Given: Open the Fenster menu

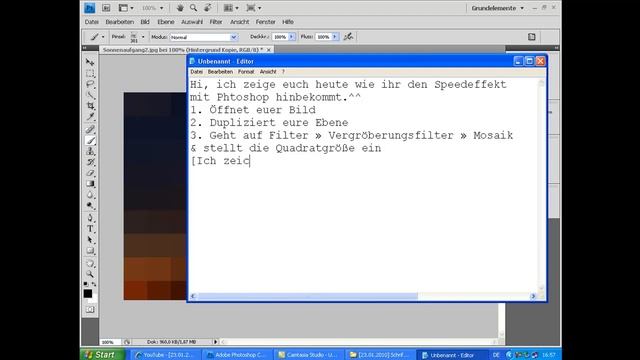Looking at the screenshot, I should coord(265,22).
